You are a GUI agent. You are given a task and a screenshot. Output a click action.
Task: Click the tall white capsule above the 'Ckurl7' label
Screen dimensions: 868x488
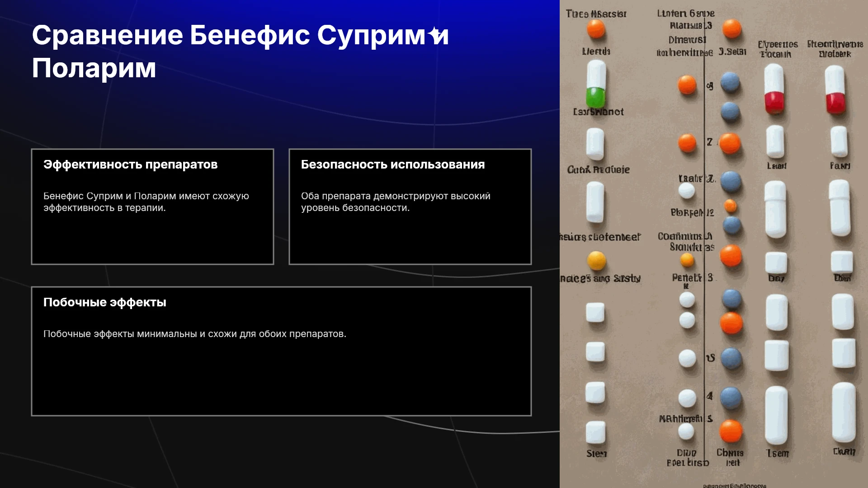click(x=844, y=413)
